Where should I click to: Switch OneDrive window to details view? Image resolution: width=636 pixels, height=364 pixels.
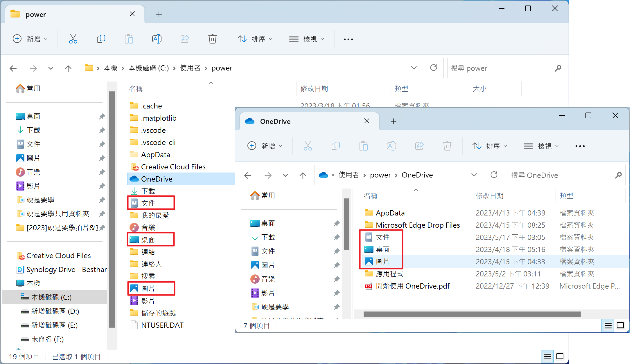[x=608, y=326]
